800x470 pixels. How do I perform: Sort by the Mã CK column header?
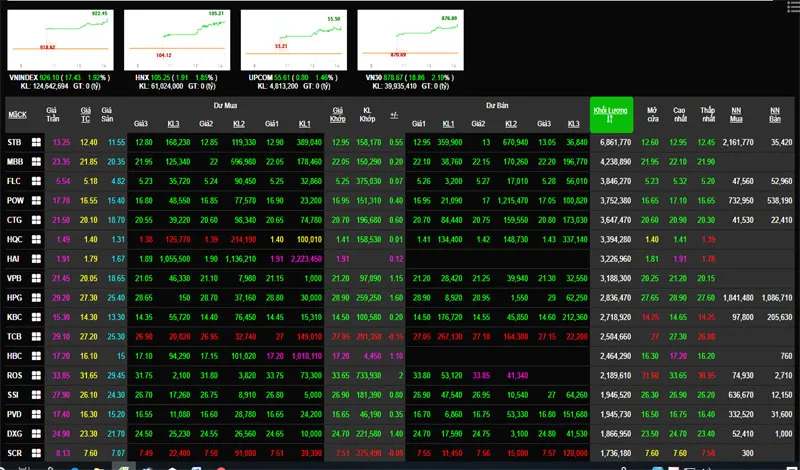pyautogui.click(x=17, y=114)
